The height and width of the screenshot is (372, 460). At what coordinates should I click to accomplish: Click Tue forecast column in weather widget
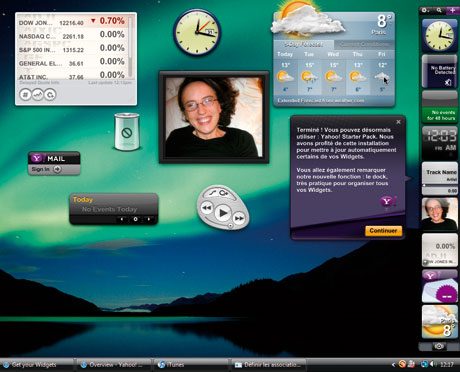coord(309,73)
